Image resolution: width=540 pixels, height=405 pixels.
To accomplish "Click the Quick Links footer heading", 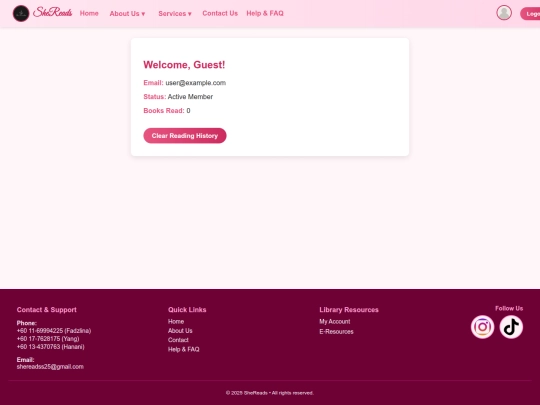I will [x=187, y=310].
